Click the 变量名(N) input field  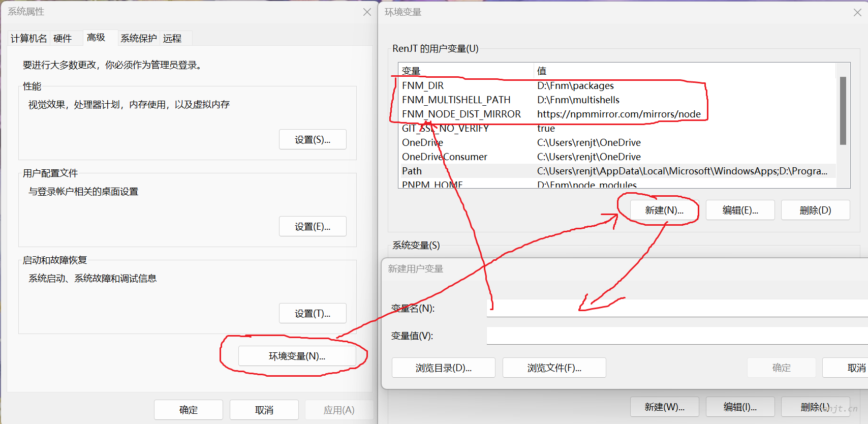coord(677,308)
